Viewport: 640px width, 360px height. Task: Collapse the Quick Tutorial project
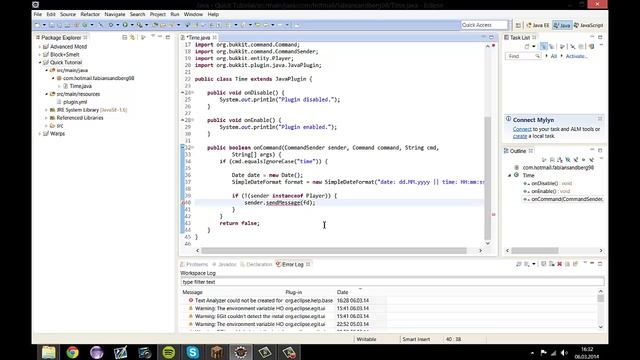click(x=40, y=62)
